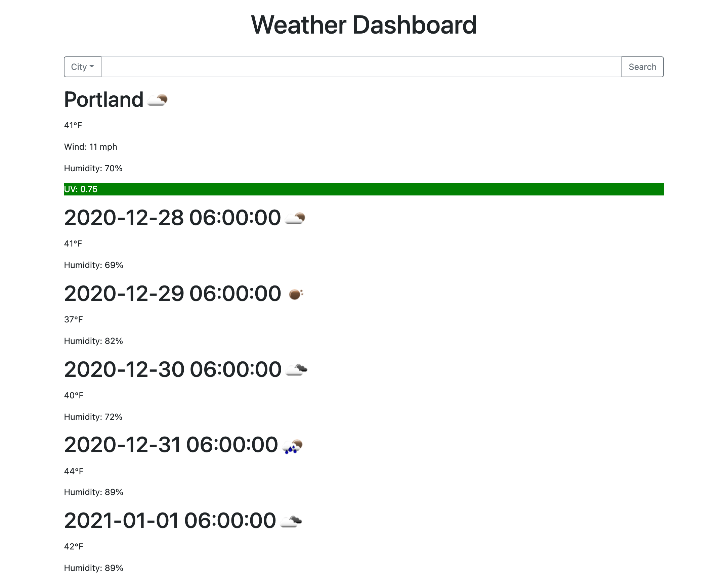The image size is (728, 583).
Task: Open the City dropdown
Action: point(83,67)
